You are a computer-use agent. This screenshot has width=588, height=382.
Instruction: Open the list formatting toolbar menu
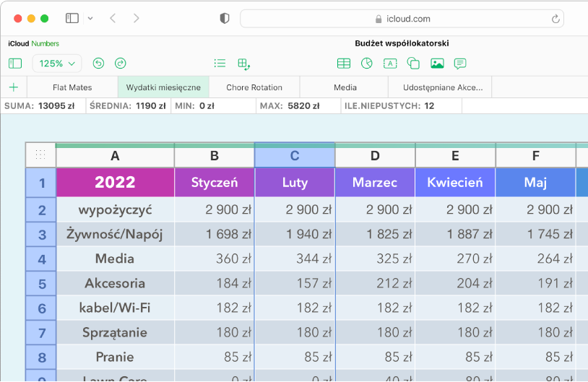point(220,64)
